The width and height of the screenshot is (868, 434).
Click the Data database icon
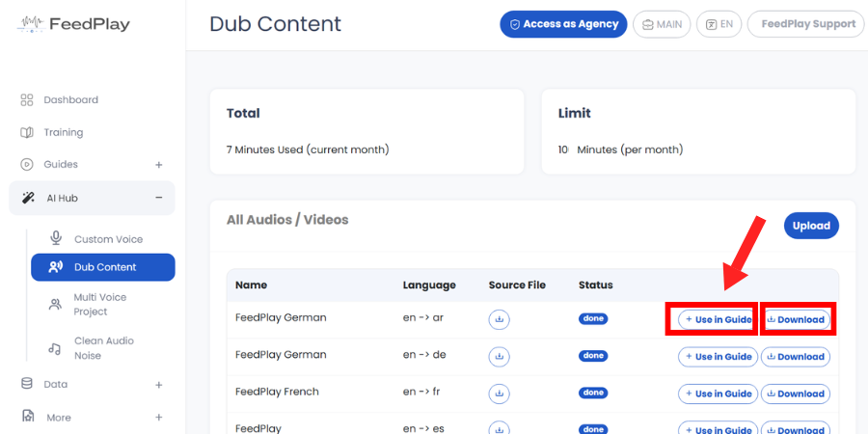pos(27,384)
